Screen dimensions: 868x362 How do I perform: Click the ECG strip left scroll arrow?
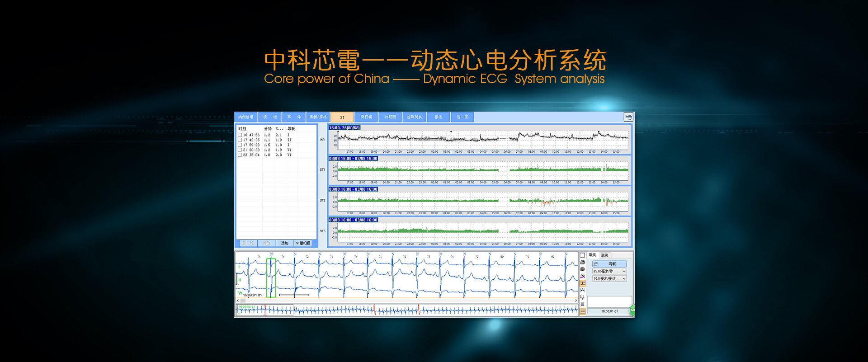coord(238,300)
